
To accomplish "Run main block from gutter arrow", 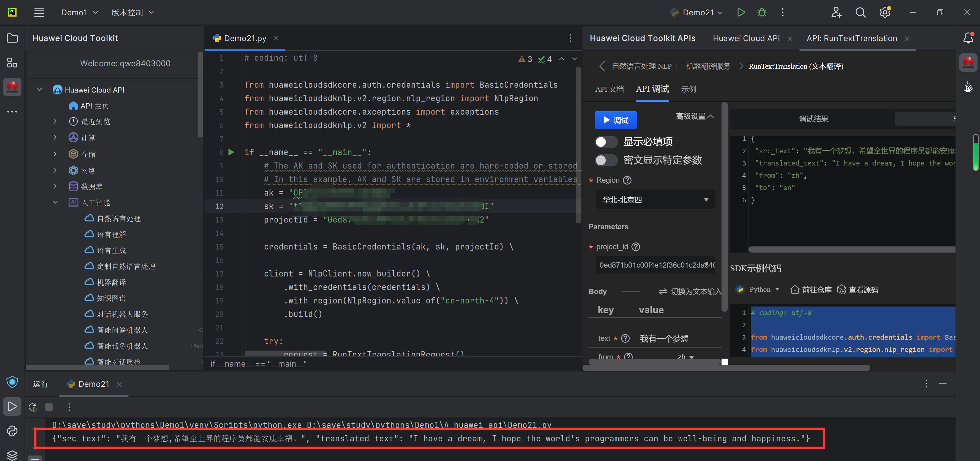I will pyautogui.click(x=231, y=152).
